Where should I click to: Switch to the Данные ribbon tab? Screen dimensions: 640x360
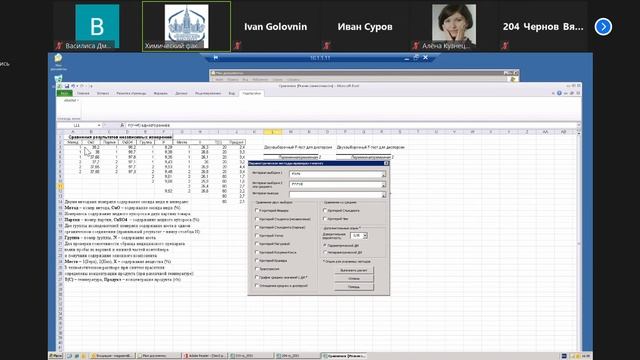coord(181,93)
